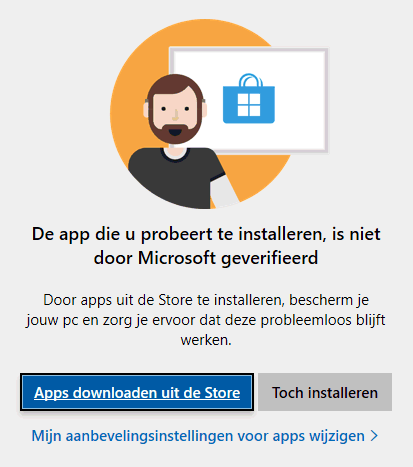Viewport: 413px width, 467px height.
Task: Click the white Windows logo on the bag
Action: coord(249,105)
